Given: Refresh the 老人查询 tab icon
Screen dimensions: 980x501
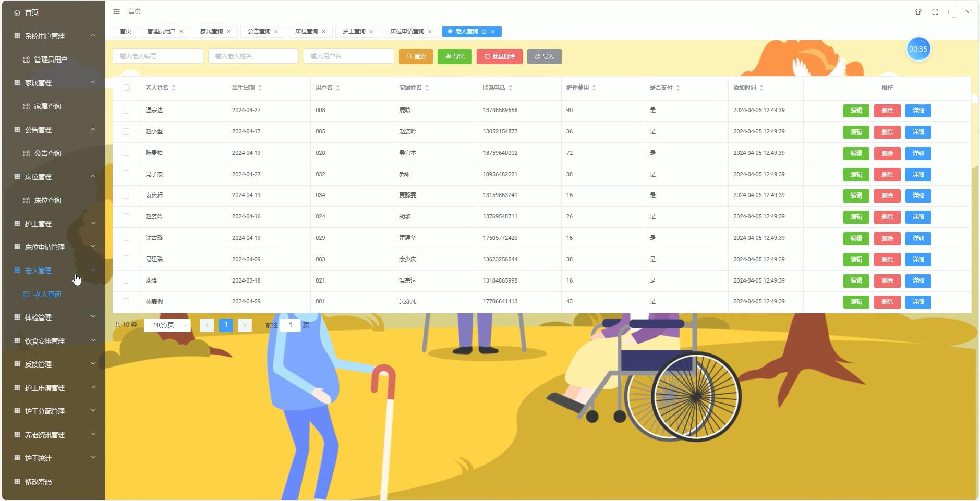Looking at the screenshot, I should coord(484,32).
